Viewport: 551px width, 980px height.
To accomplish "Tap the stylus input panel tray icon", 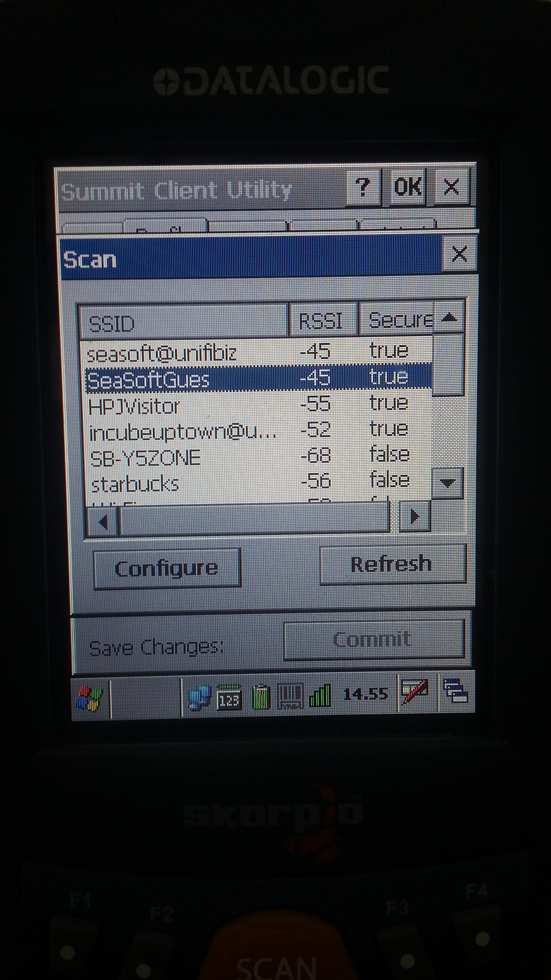I will pyautogui.click(x=415, y=692).
